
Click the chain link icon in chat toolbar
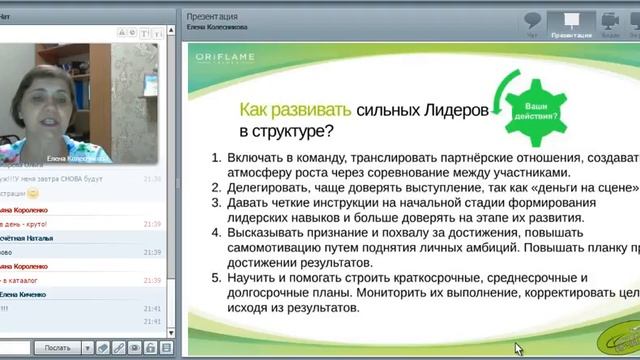119,348
